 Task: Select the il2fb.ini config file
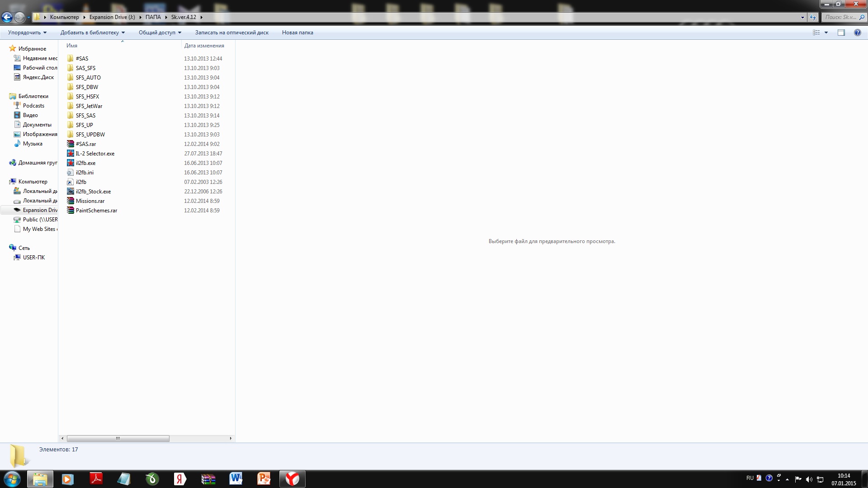click(x=85, y=173)
